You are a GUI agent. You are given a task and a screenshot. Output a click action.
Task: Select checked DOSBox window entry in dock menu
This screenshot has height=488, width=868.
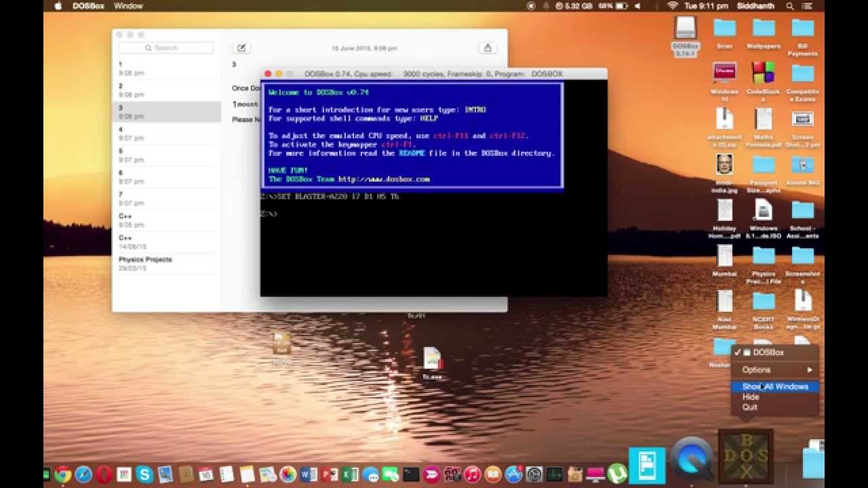tap(775, 352)
